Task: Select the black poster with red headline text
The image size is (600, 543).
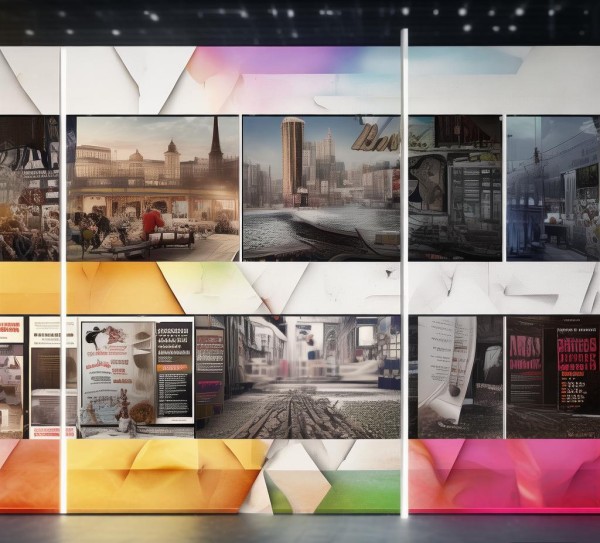Action: [x=577, y=370]
